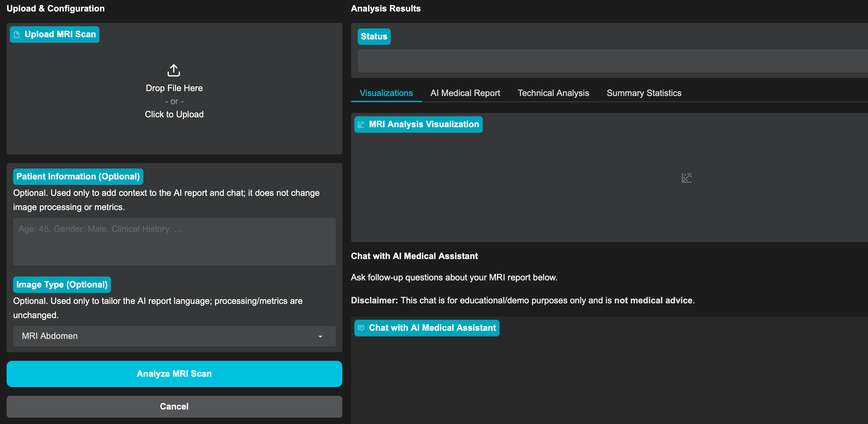
Task: Click the Cancel button
Action: (174, 406)
